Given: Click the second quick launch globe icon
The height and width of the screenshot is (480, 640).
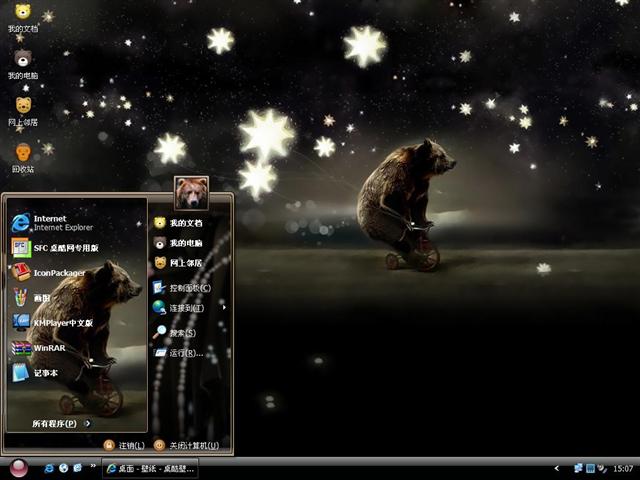Looking at the screenshot, I should (x=63, y=468).
